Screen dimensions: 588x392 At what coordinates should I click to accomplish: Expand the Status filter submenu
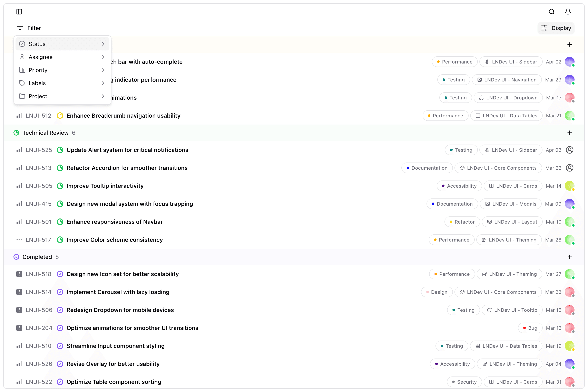tap(62, 44)
